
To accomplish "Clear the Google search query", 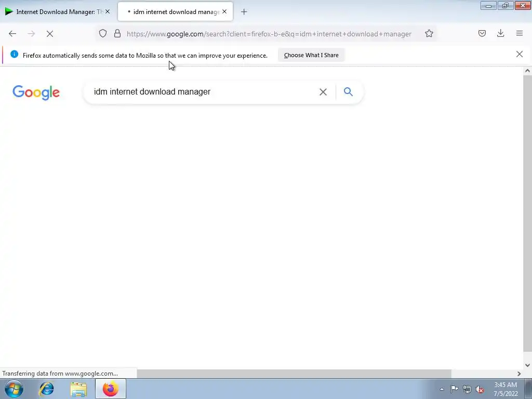I will point(323,92).
